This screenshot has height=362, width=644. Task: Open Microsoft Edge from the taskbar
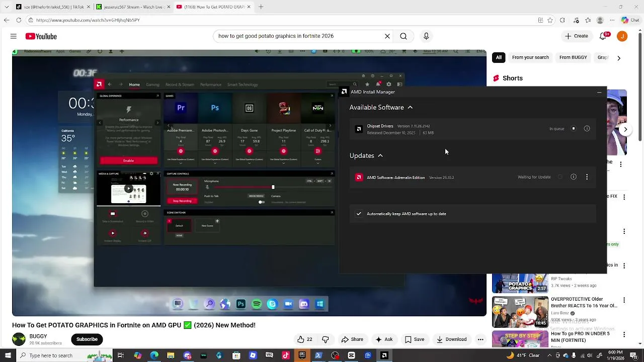[154, 355]
